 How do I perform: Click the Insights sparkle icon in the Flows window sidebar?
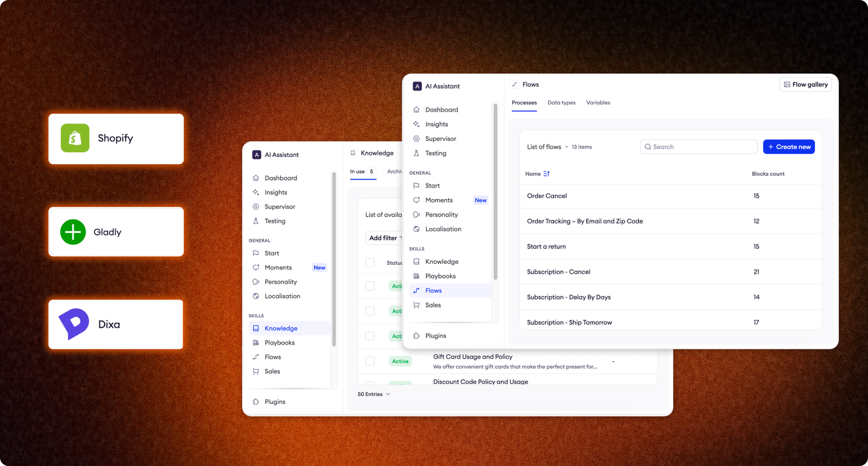click(417, 124)
